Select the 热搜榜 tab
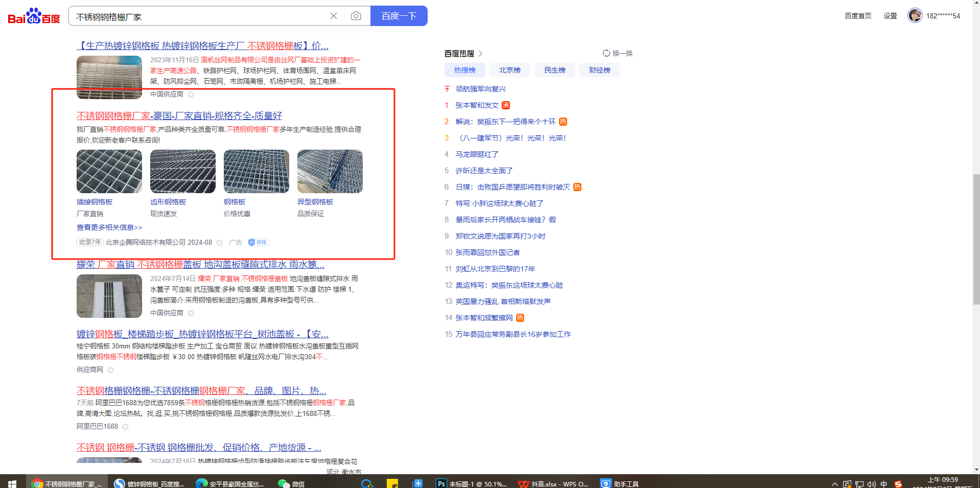Image resolution: width=980 pixels, height=488 pixels. click(464, 70)
